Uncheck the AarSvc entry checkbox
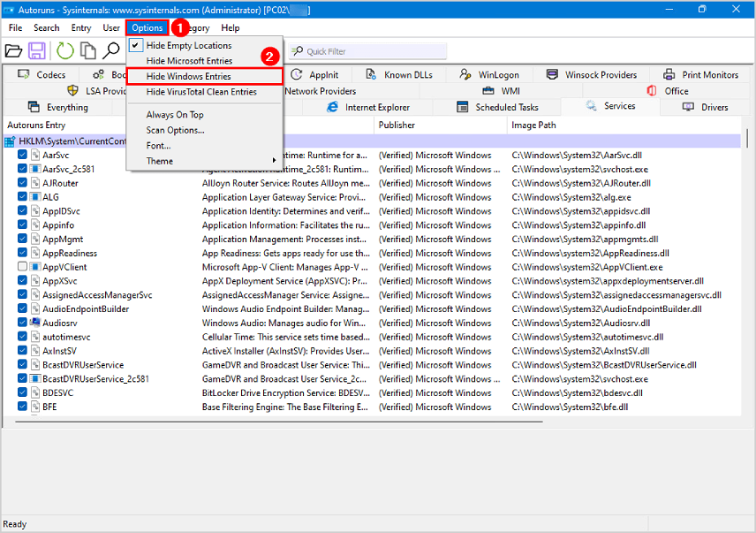The height and width of the screenshot is (533, 756). 22,155
